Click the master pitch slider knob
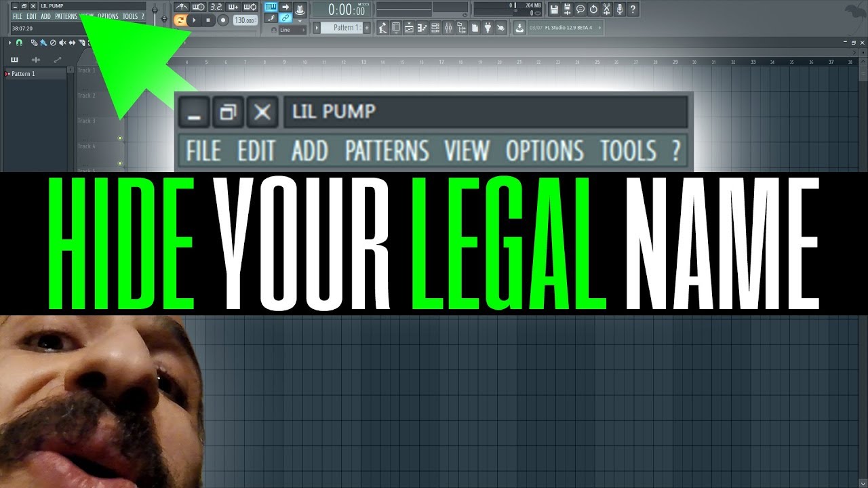 (164, 18)
